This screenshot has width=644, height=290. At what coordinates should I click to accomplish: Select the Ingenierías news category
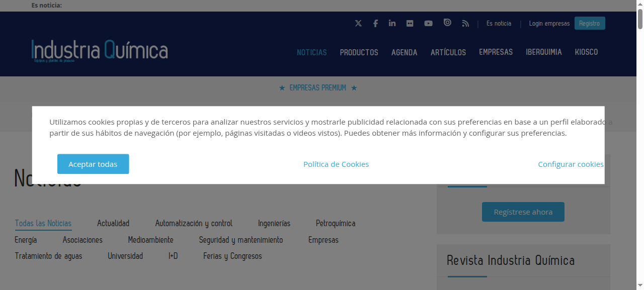coord(274,223)
